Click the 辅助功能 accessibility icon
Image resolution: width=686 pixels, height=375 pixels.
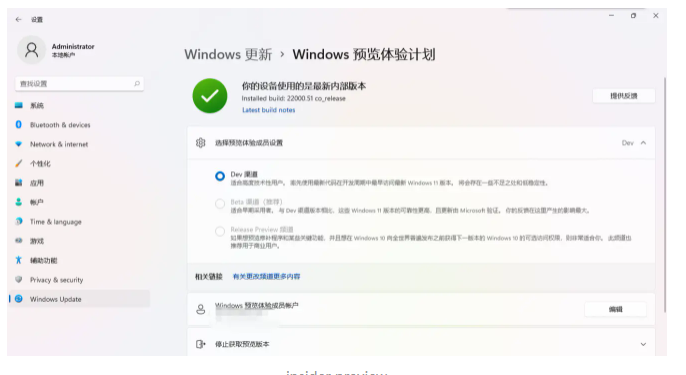pyautogui.click(x=18, y=260)
